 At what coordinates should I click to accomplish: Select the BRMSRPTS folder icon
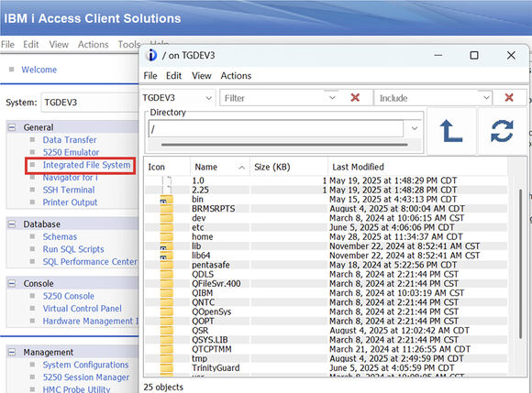(166, 208)
